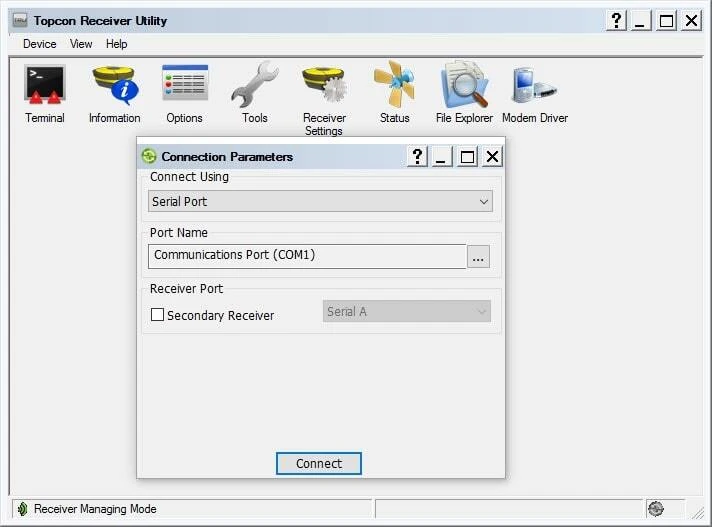Click the help button in Connection Parameters
The width and height of the screenshot is (712, 527).
[417, 157]
